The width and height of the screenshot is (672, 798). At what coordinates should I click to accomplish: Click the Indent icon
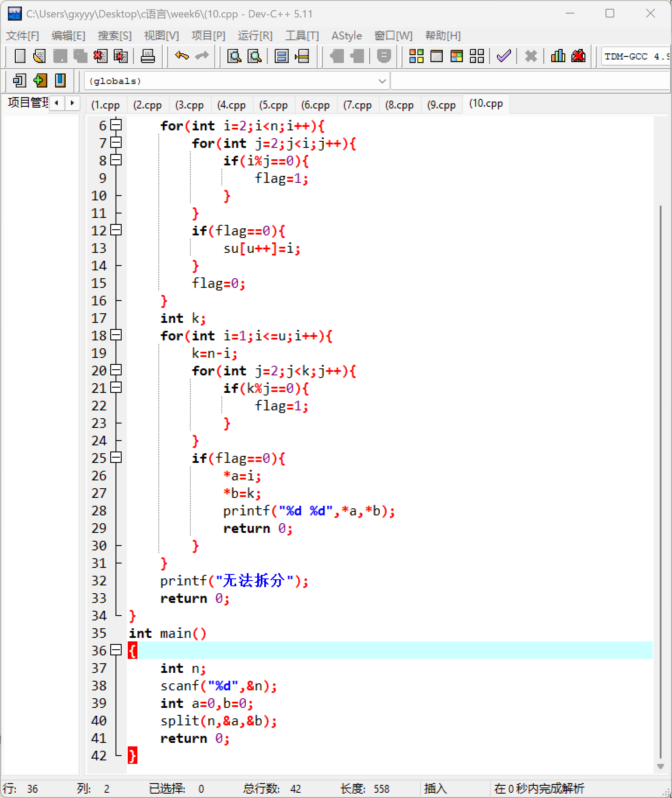[x=337, y=56]
